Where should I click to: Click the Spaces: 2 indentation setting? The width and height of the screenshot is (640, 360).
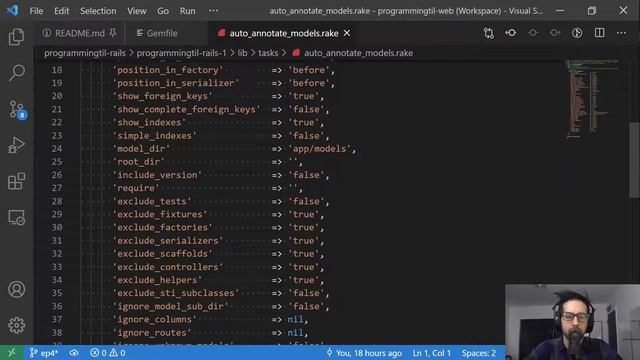(x=479, y=353)
